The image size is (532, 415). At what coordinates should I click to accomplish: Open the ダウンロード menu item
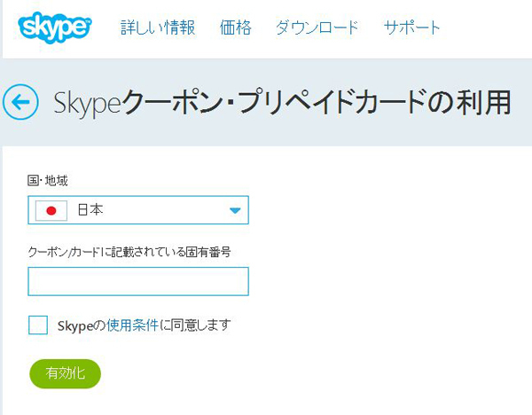317,27
